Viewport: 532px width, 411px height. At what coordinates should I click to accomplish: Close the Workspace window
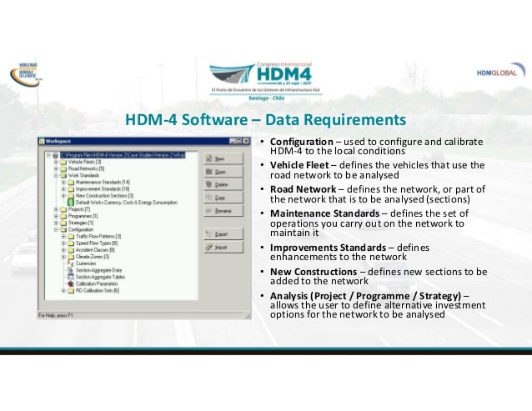[246, 142]
